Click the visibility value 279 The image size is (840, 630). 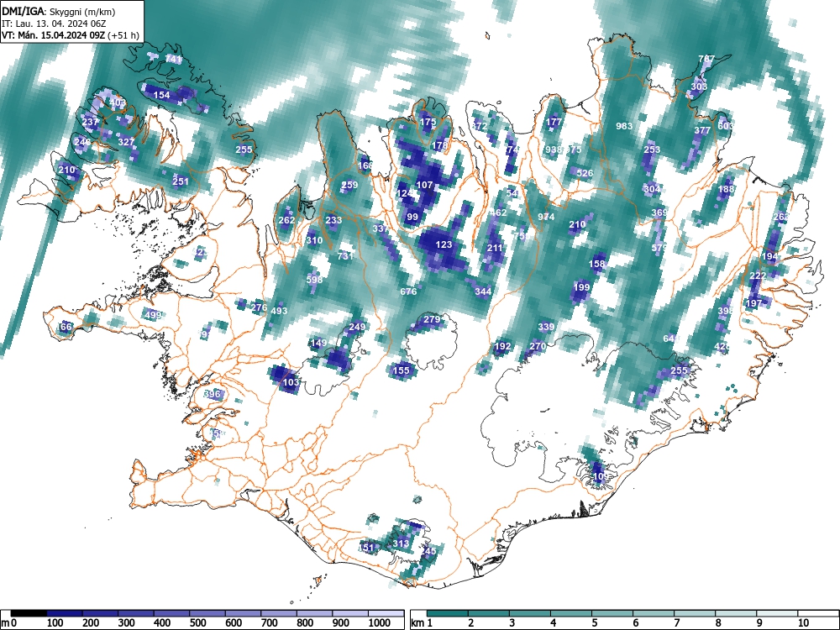point(432,319)
